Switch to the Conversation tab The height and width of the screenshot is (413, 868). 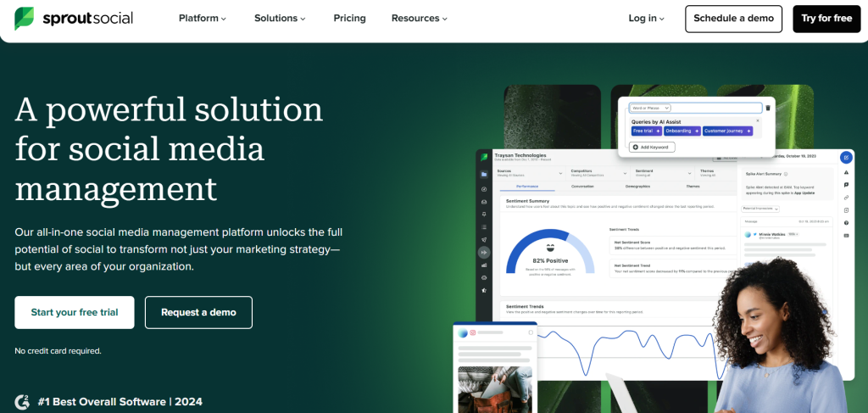point(582,187)
